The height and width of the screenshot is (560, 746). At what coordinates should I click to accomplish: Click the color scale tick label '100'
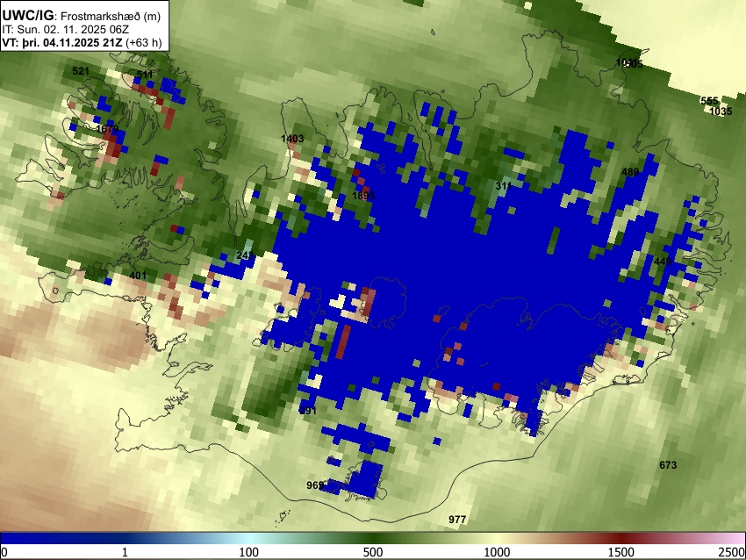point(249,552)
